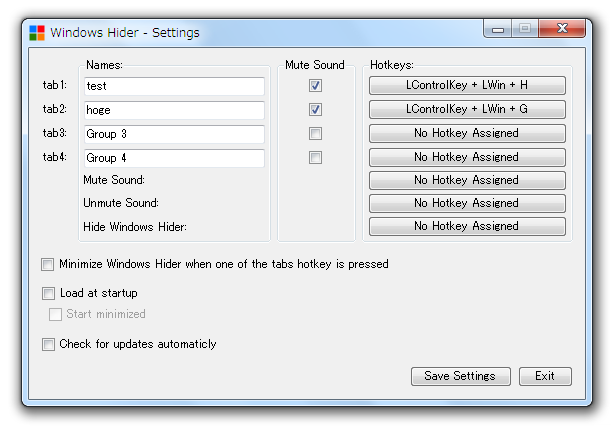Click the 'Mute Sound:' label text

[114, 180]
